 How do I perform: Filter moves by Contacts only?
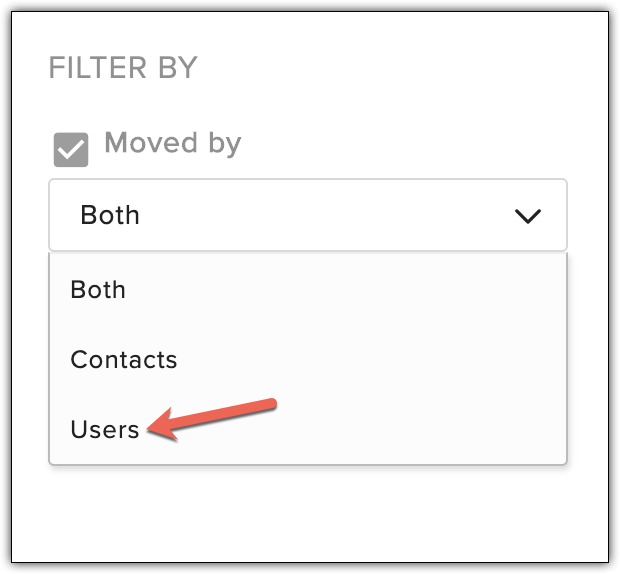coord(124,360)
